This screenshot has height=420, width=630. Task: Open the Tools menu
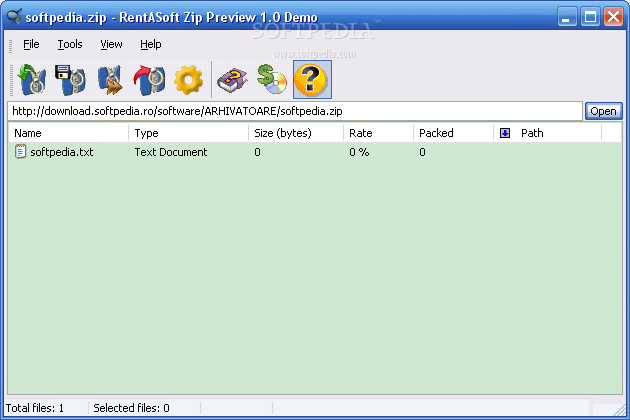[x=70, y=44]
